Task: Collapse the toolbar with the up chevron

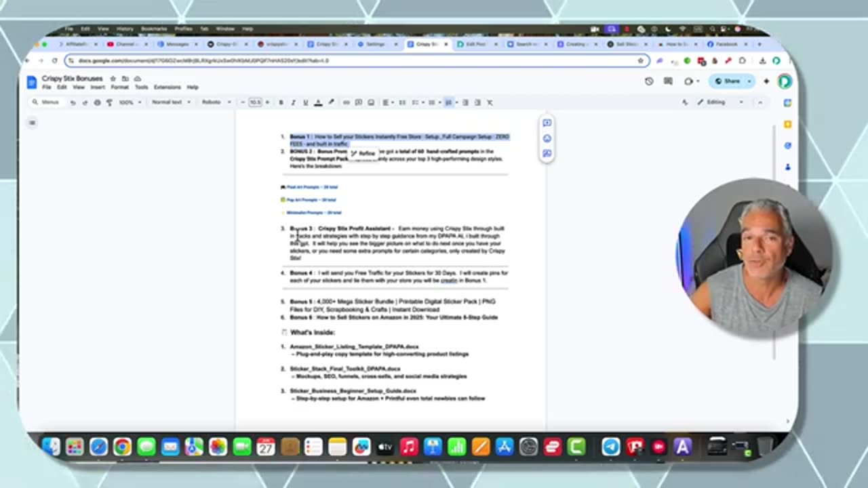Action: (759, 102)
